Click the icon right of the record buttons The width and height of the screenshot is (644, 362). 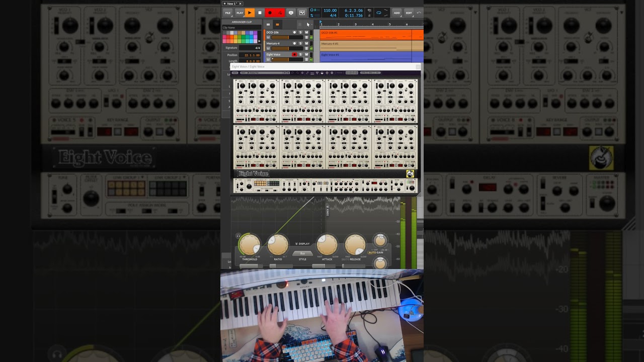pyautogui.click(x=291, y=13)
